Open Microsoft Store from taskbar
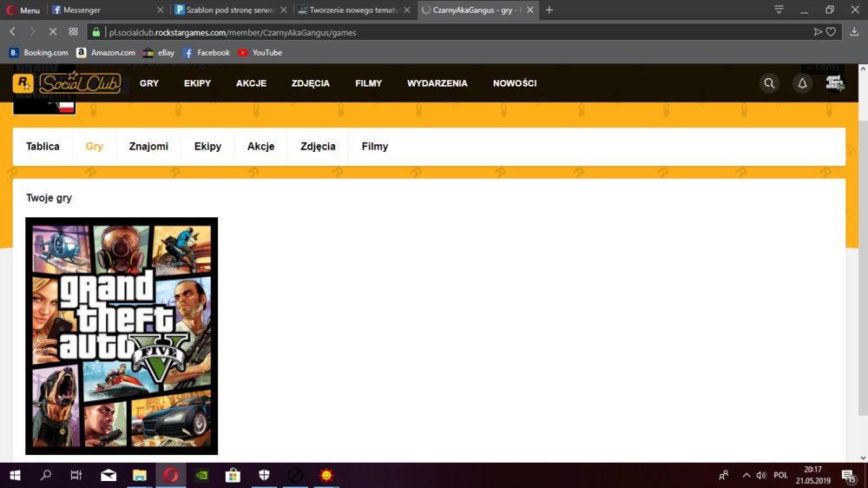The width and height of the screenshot is (868, 488). pos(233,475)
